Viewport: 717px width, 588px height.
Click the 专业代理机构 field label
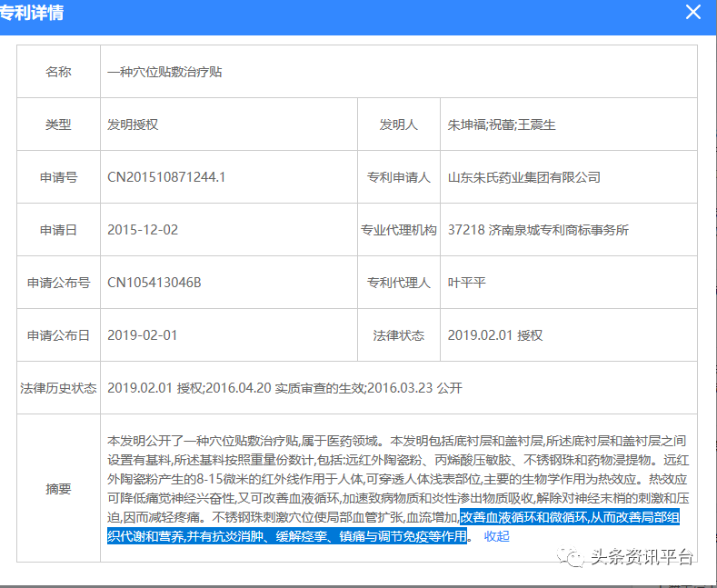399,230
